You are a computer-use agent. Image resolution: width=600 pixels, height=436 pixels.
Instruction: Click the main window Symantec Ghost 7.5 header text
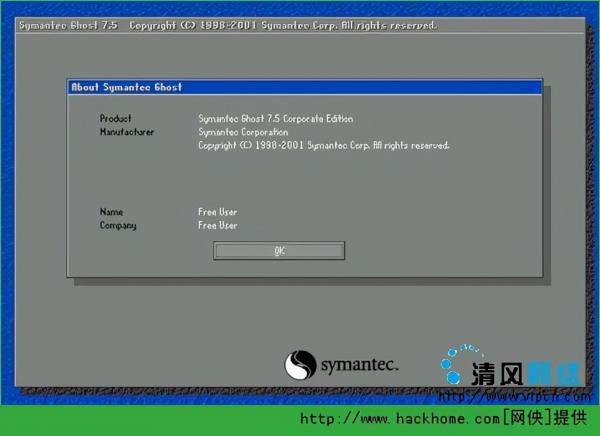68,26
